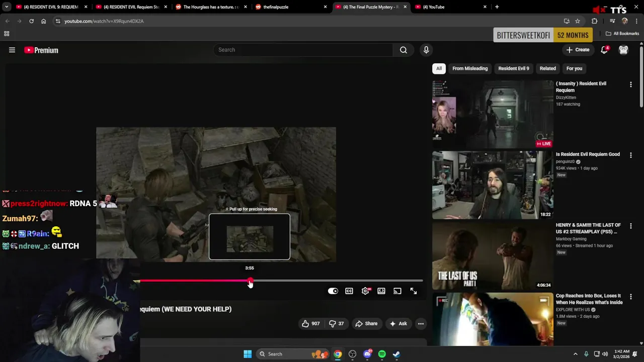Bookmark this page with star icon
The height and width of the screenshot is (362, 644).
coord(578,21)
